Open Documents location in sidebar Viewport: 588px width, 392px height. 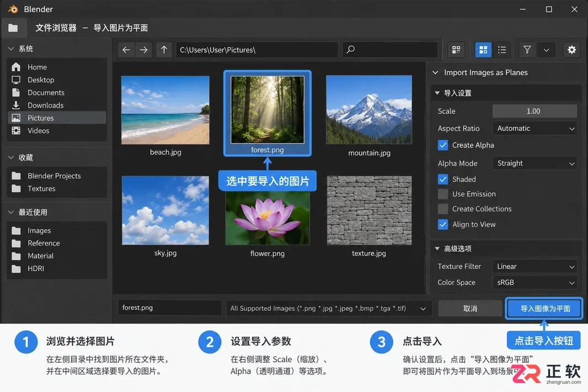pos(57,93)
